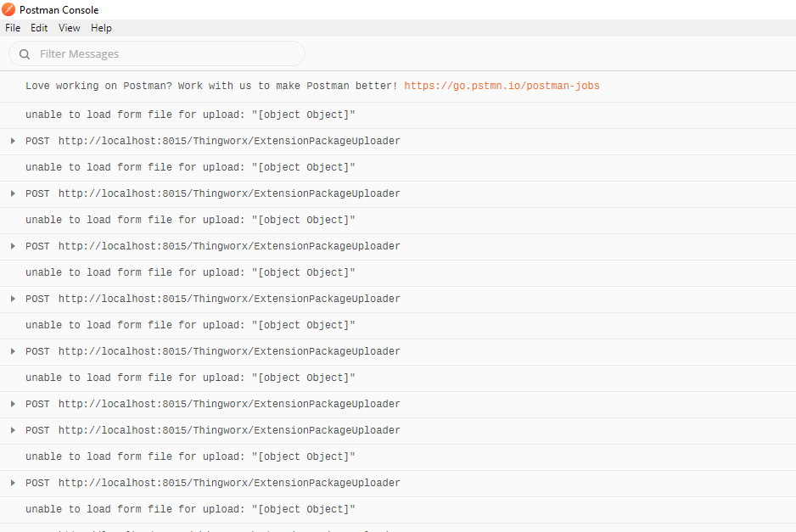Click the Filter Messages input field
The height and width of the screenshot is (532, 796).
point(157,53)
